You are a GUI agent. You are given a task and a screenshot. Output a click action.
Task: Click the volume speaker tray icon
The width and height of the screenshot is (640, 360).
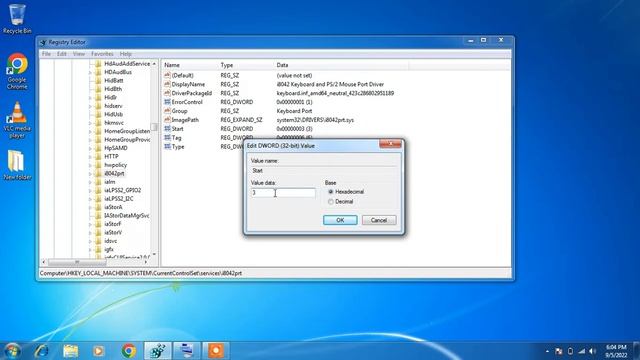tap(592, 351)
